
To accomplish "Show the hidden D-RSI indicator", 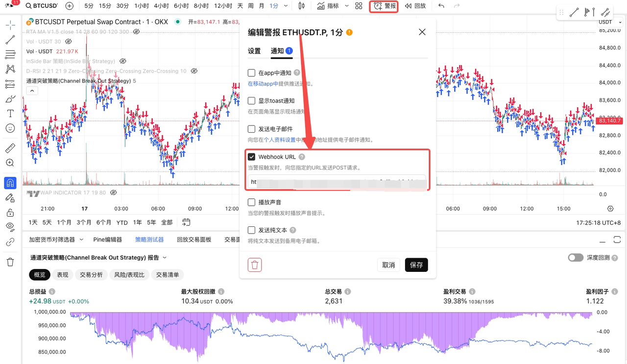I will tap(194, 71).
